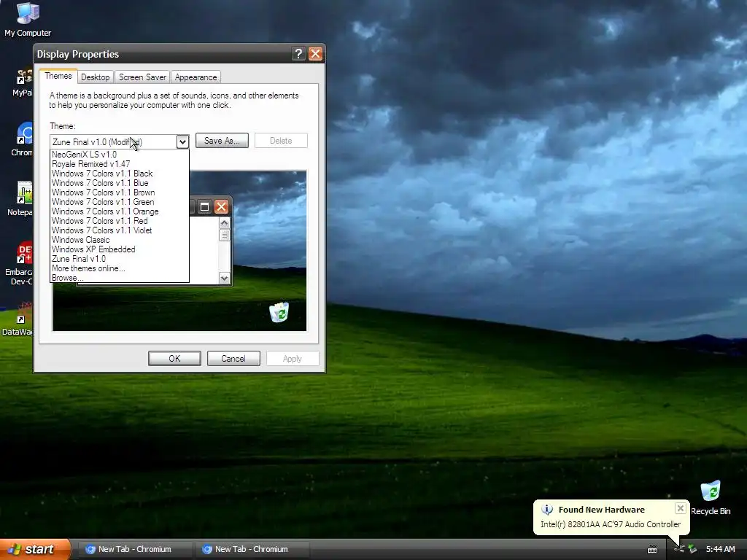Open the Start menu
This screenshot has width=747, height=560.
pos(34,549)
